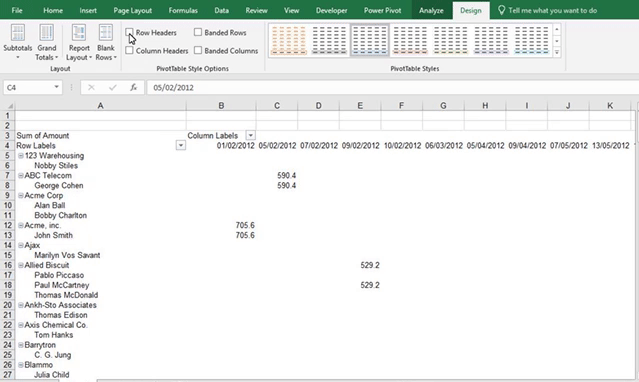Switch to the Power Pivot tab

[x=382, y=10]
